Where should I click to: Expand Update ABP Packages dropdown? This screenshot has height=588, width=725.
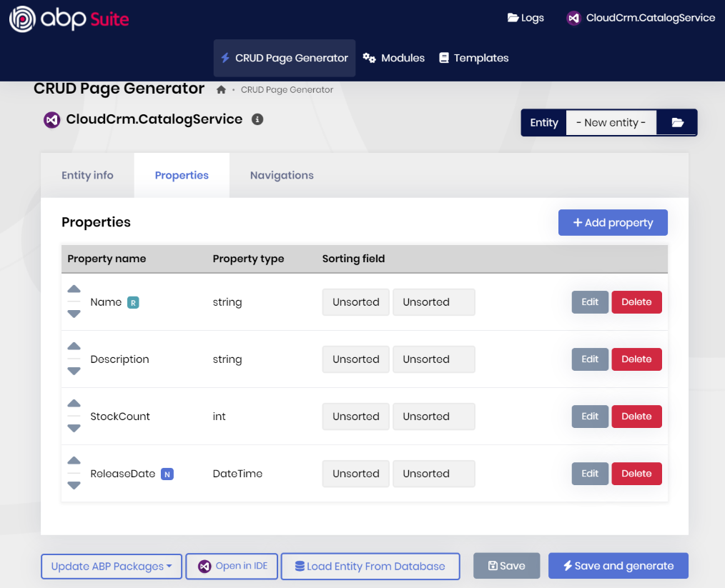[112, 567]
